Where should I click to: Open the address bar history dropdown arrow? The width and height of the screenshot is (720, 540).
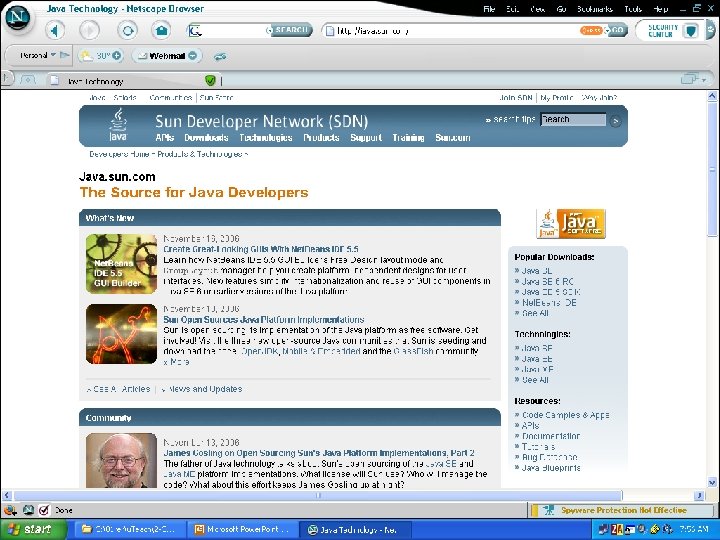(607, 31)
